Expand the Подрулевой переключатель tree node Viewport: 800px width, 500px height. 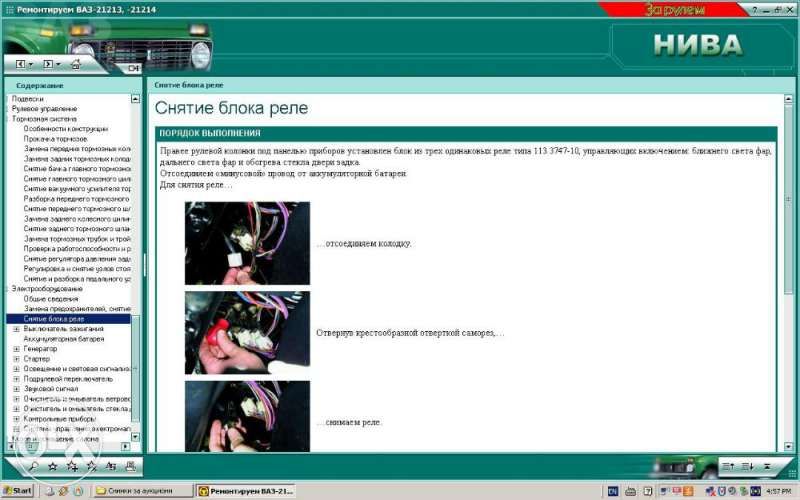[x=16, y=379]
